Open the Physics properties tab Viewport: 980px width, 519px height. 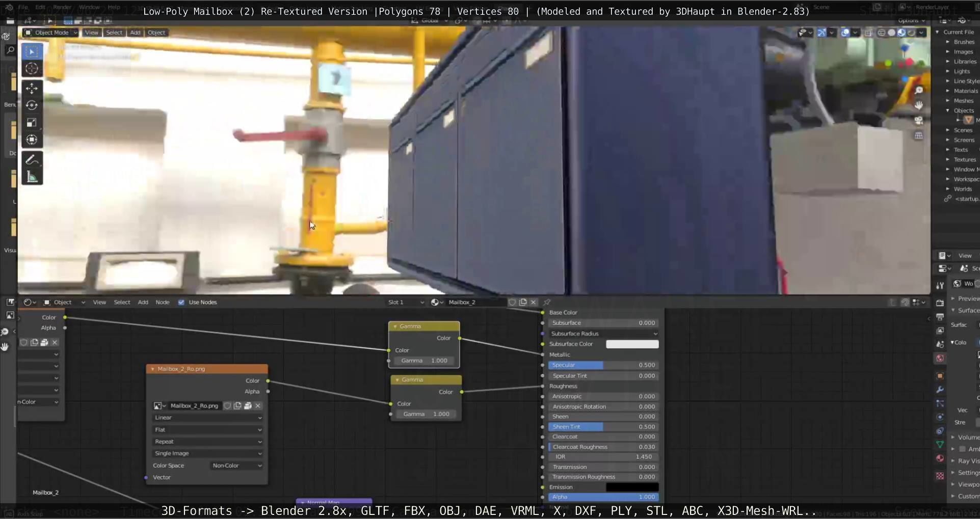tap(940, 417)
